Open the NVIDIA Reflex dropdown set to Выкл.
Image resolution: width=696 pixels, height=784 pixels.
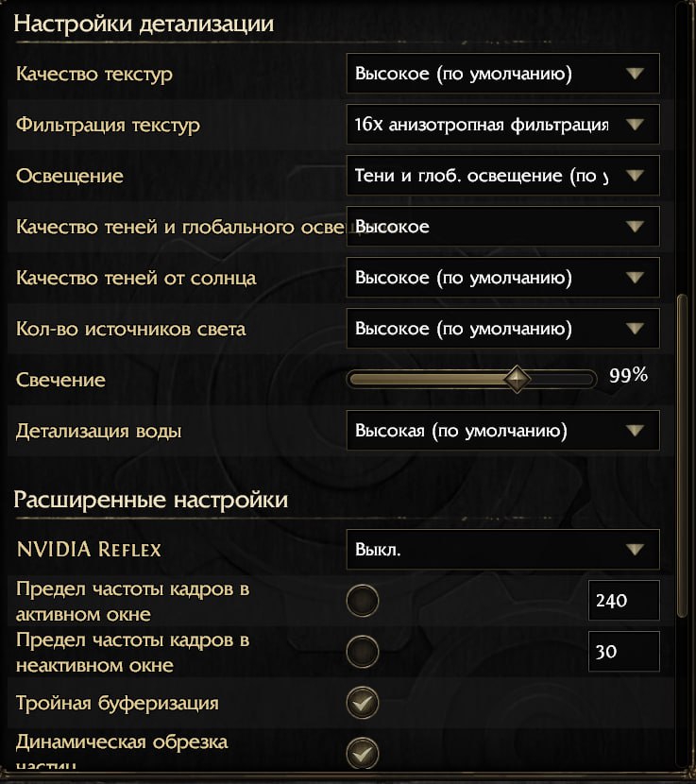pyautogui.click(x=503, y=550)
